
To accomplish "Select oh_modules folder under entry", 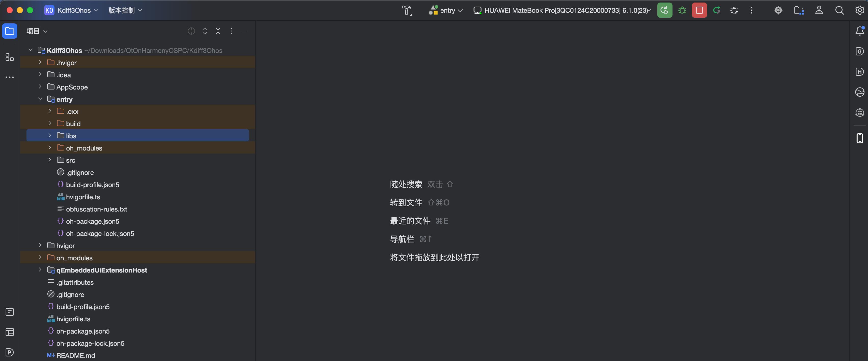I will click(137, 148).
